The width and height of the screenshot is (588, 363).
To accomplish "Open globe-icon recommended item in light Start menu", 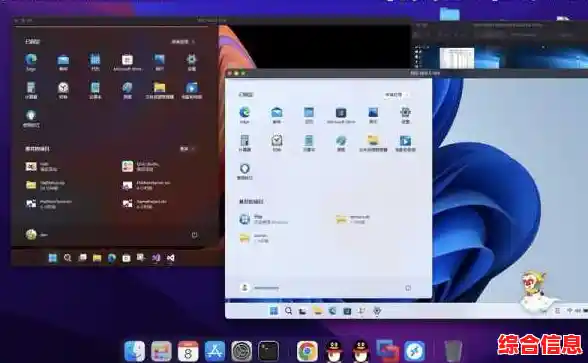I will [x=264, y=219].
